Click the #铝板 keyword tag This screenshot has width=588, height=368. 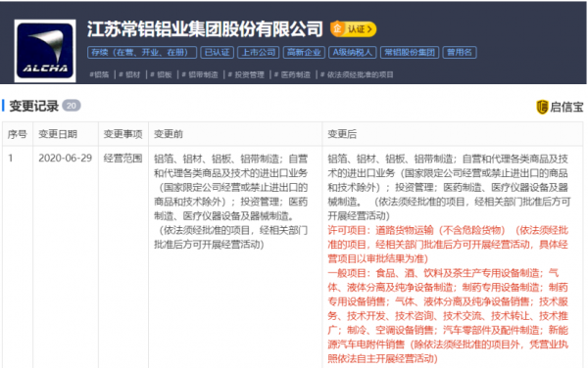pyautogui.click(x=161, y=75)
